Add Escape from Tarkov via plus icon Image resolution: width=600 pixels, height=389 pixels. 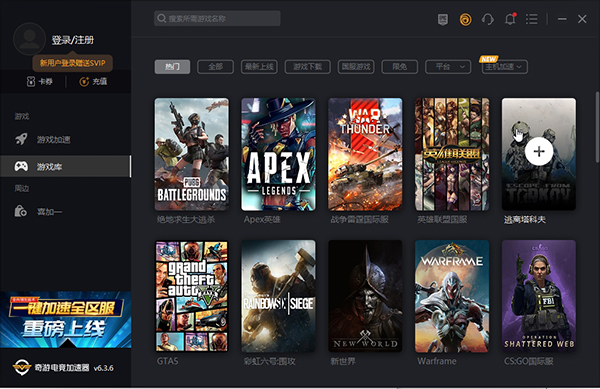pos(538,151)
